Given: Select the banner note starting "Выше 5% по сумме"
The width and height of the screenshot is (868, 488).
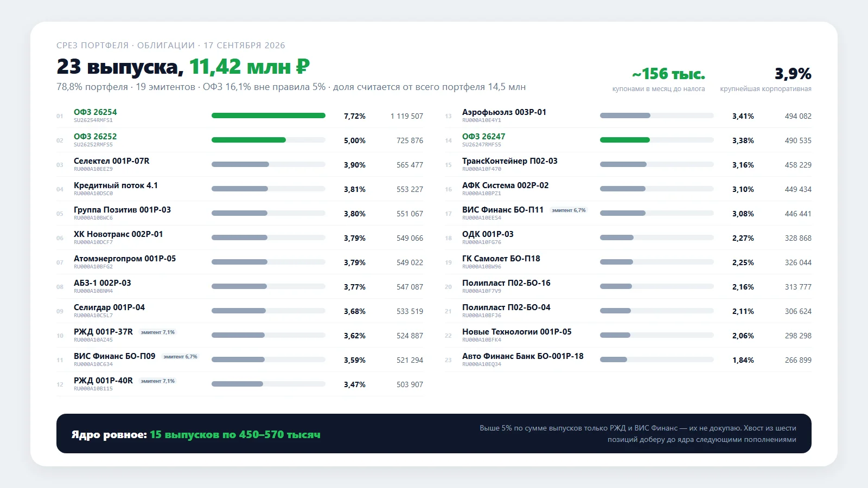Looking at the screenshot, I should pyautogui.click(x=638, y=434).
